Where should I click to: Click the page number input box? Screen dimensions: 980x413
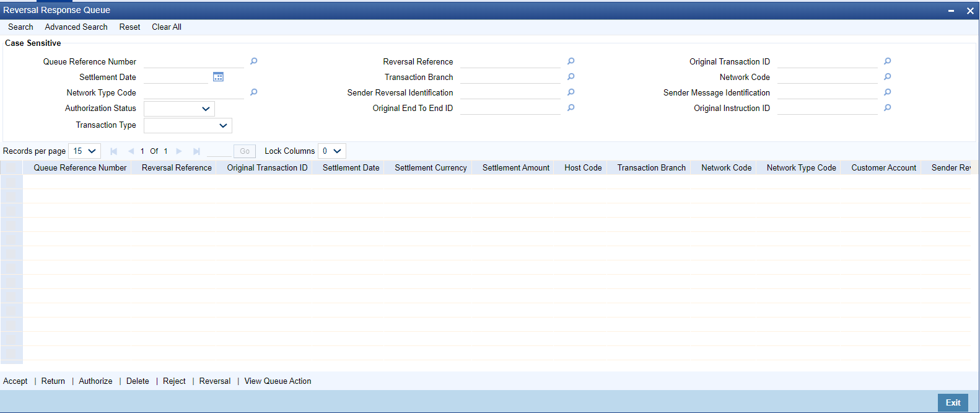coord(218,151)
